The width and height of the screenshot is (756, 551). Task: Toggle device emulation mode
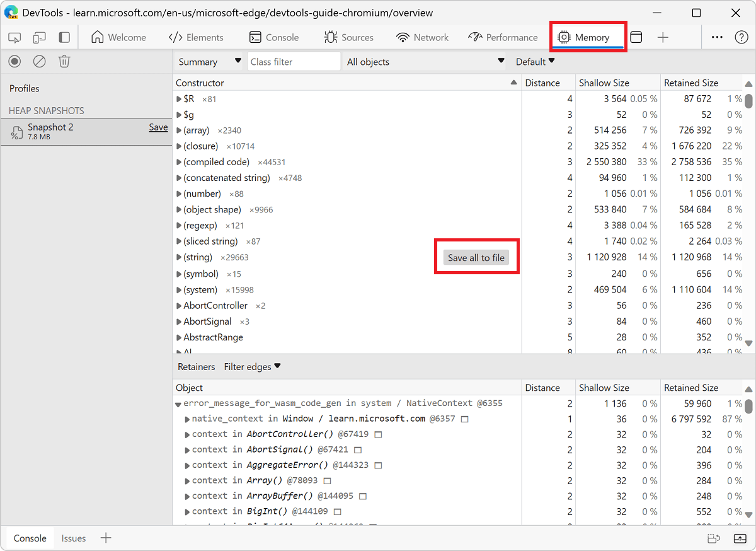pos(39,37)
